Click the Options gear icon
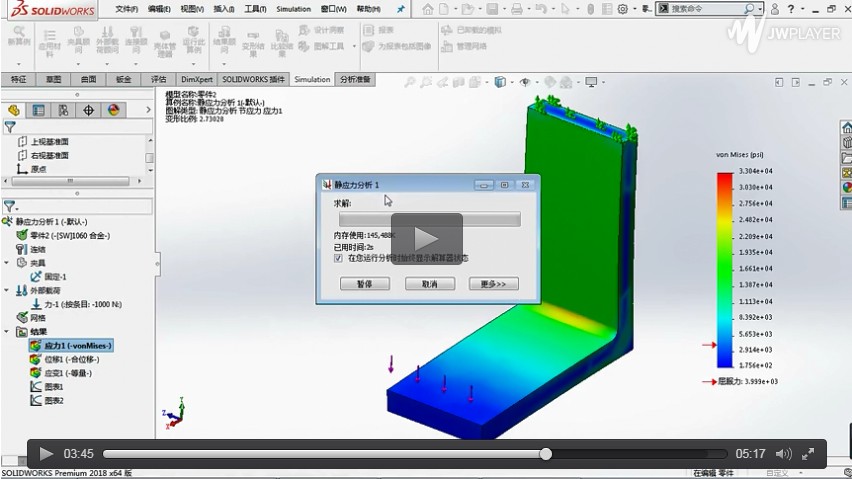The width and height of the screenshot is (852, 479). click(x=623, y=9)
